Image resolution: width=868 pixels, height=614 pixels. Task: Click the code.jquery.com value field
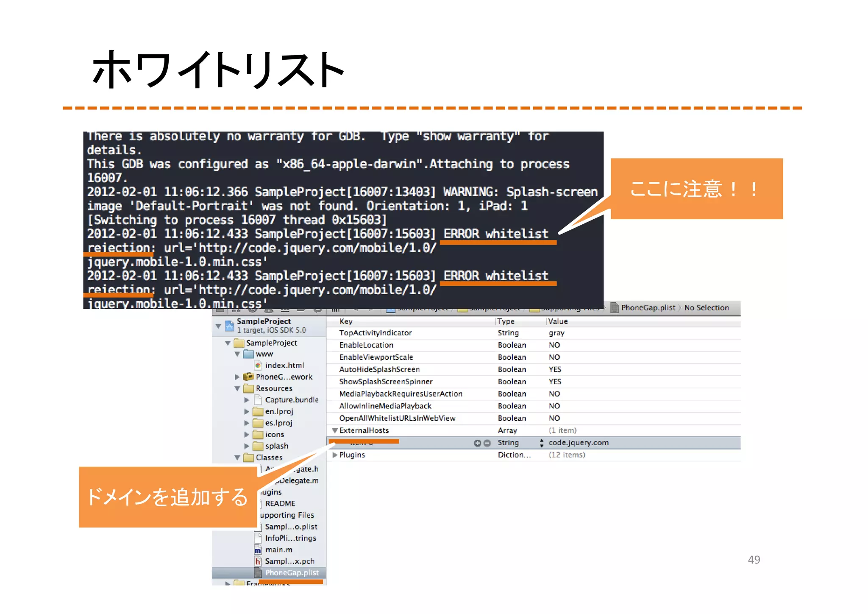coord(579,443)
